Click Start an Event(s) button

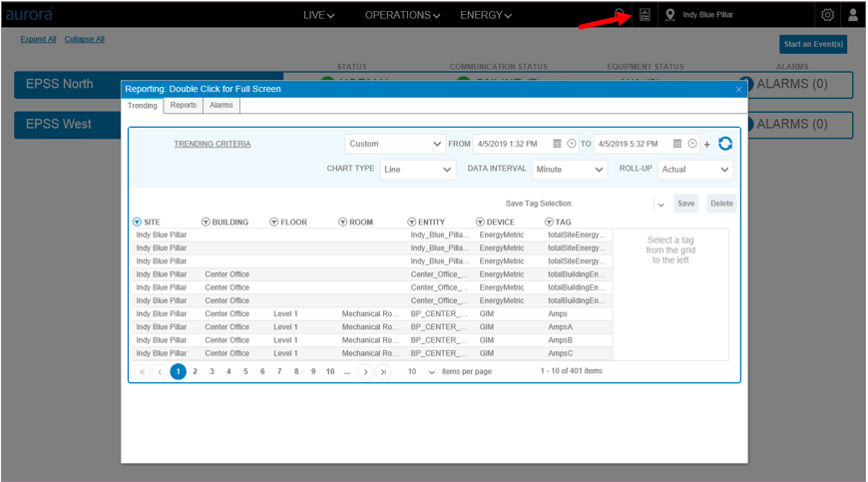tap(813, 44)
